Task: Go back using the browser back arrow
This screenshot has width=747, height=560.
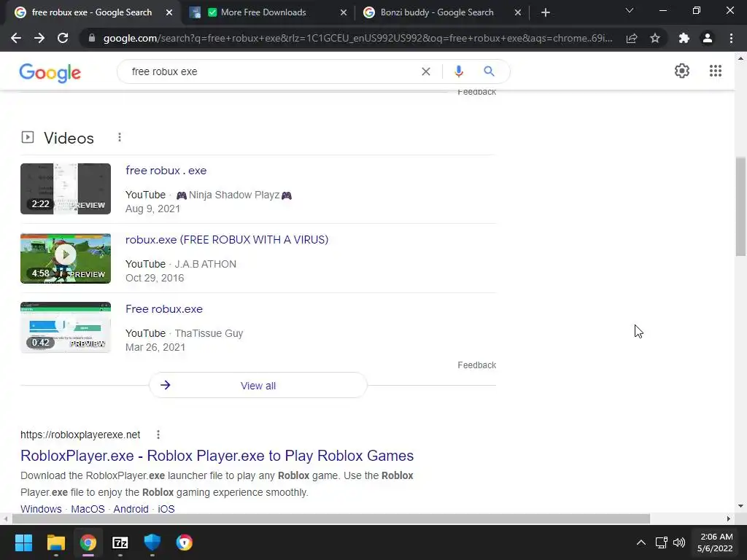Action: point(16,38)
